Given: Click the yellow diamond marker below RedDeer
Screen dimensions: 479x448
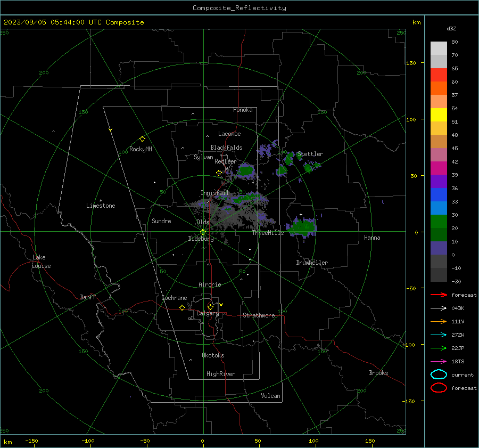Looking at the screenshot, I should click(219, 173).
